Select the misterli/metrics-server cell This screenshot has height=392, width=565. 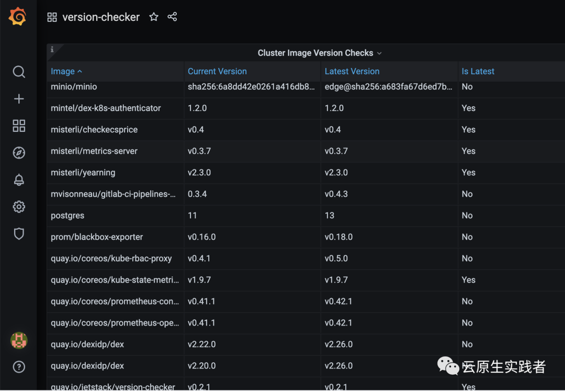(x=115, y=151)
